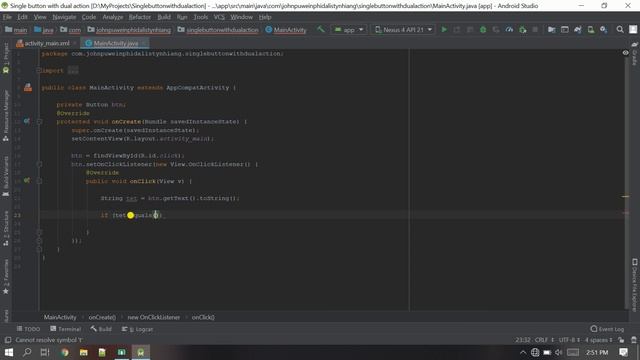Open the Device File Explorer on the right edge
Image resolution: width=640 pixels, height=360 pixels.
coord(635,284)
